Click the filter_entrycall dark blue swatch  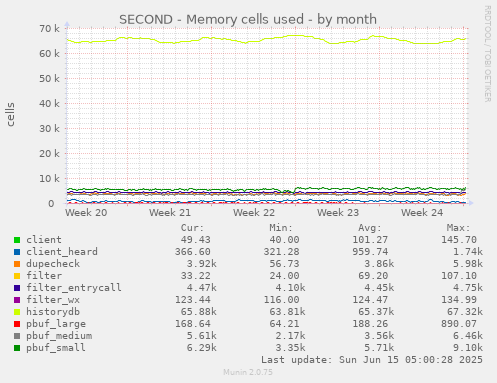(17, 288)
